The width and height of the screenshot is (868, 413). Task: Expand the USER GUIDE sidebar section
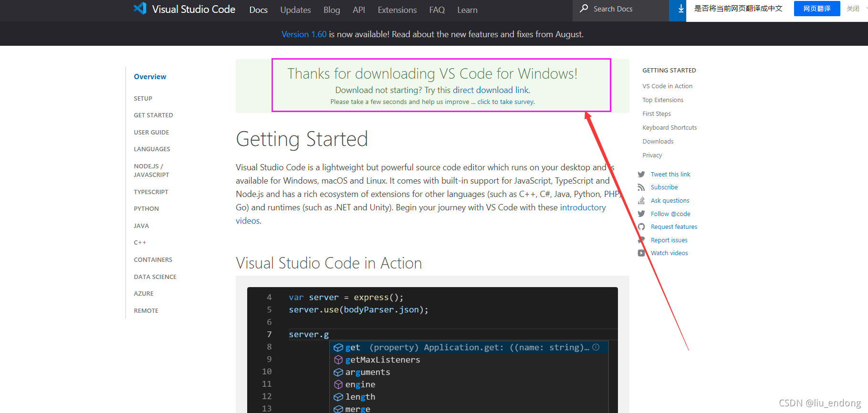(151, 133)
